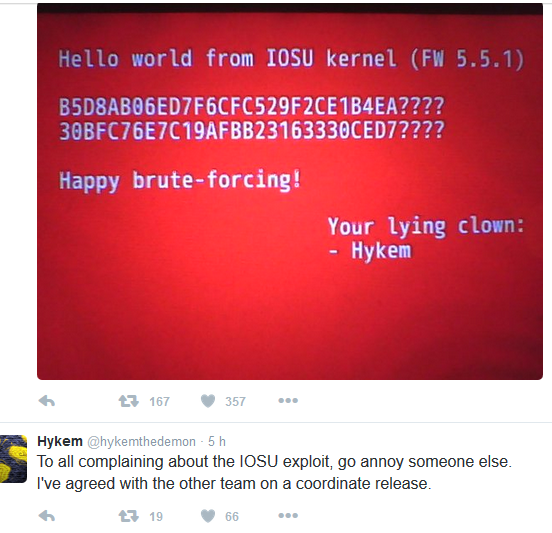Retweet the photo tweet with 167 retweets

[x=128, y=401]
